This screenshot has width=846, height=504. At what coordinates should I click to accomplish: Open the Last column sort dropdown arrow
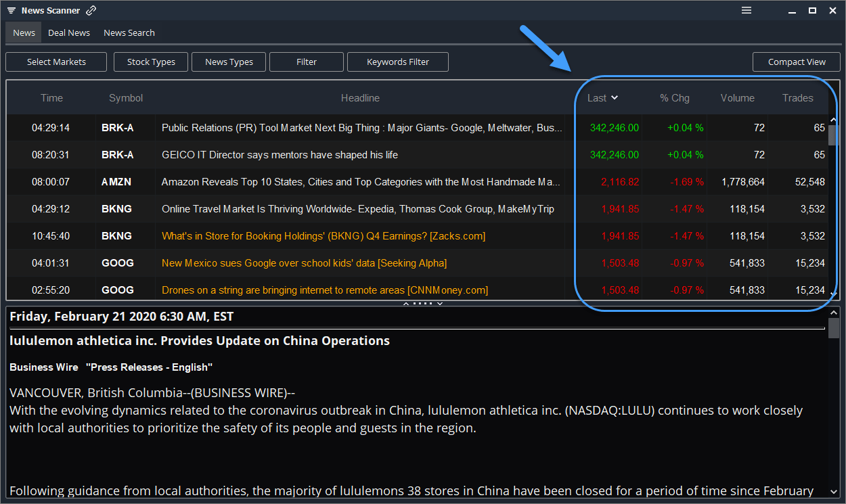click(615, 97)
